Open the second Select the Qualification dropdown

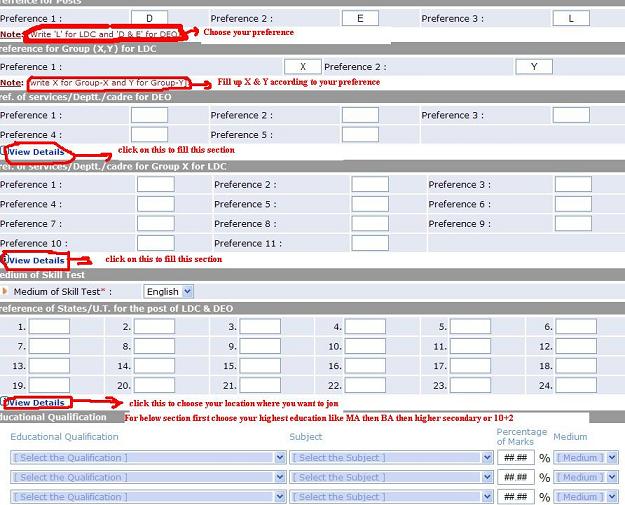148,477
